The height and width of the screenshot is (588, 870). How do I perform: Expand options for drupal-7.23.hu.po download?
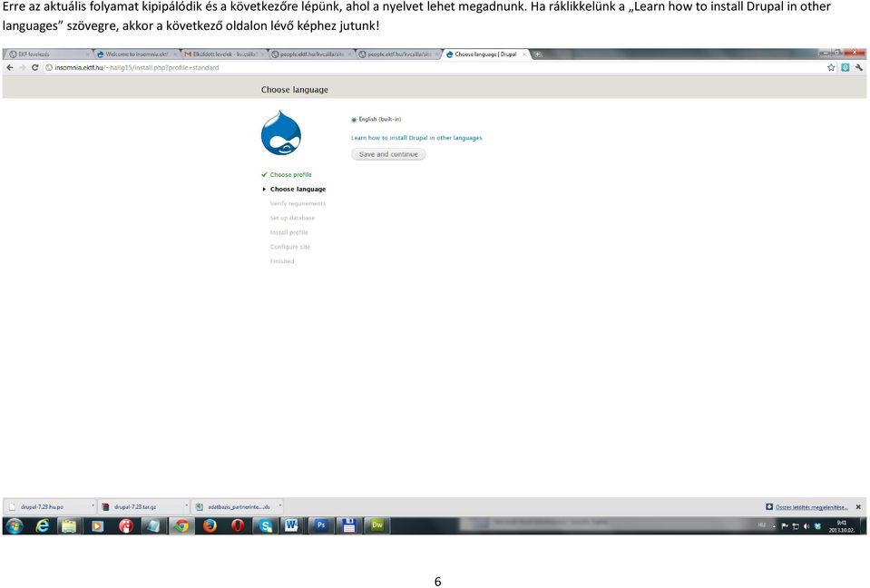93,506
